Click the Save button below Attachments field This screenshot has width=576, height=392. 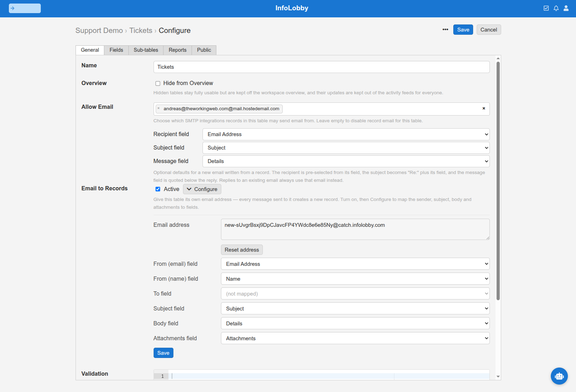point(164,353)
